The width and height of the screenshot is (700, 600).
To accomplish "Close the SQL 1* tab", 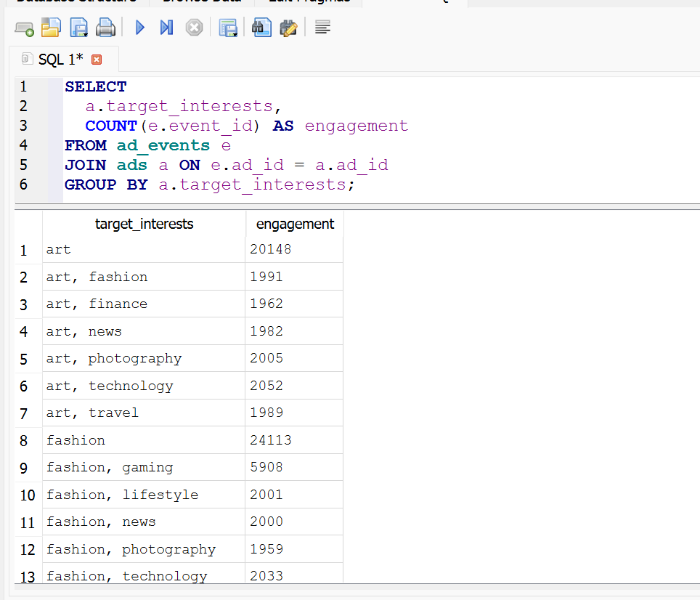I will [x=97, y=60].
